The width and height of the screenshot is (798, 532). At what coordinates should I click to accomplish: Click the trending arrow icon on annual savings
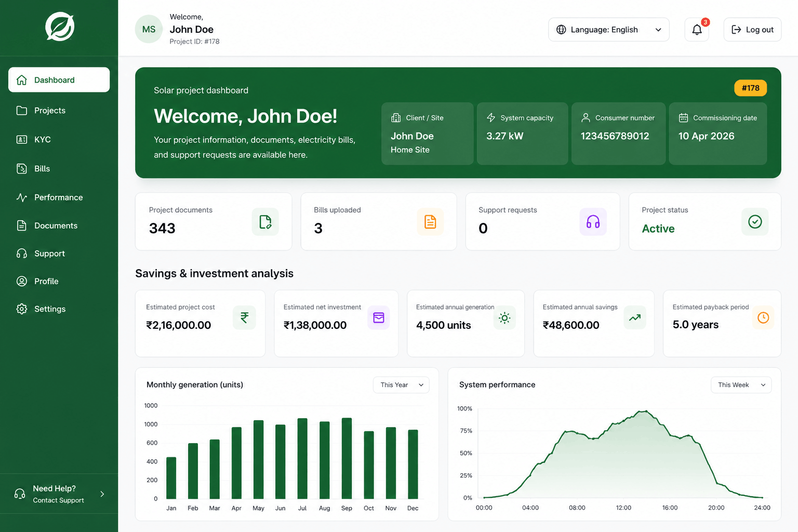click(635, 317)
